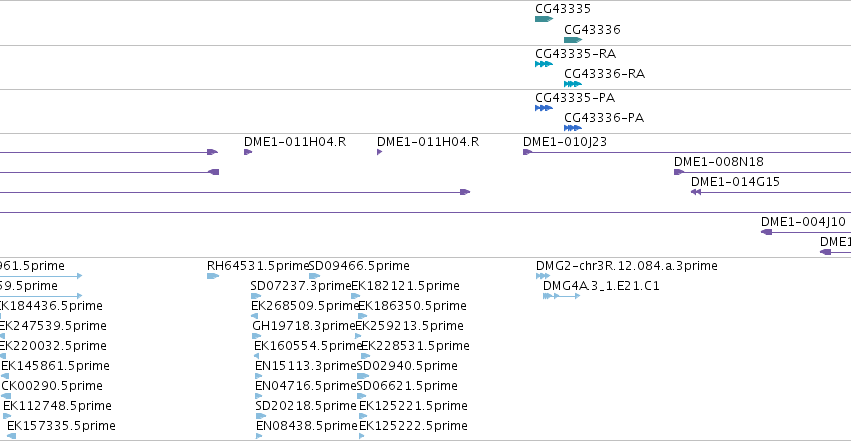Click the EK247539.5prime label
851x441 pixels.
53,326
